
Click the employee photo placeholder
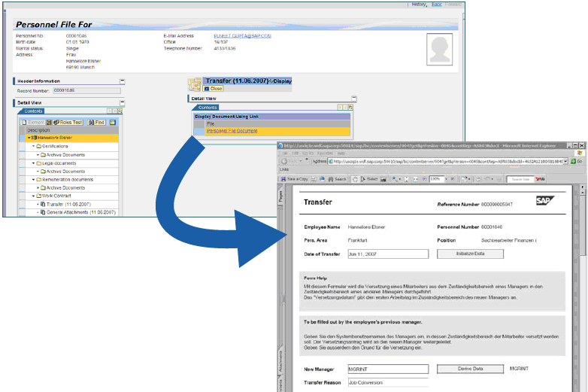(x=438, y=50)
